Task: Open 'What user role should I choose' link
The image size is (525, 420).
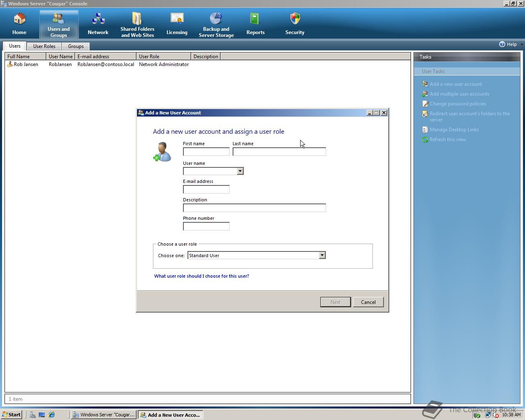Action: tap(201, 276)
